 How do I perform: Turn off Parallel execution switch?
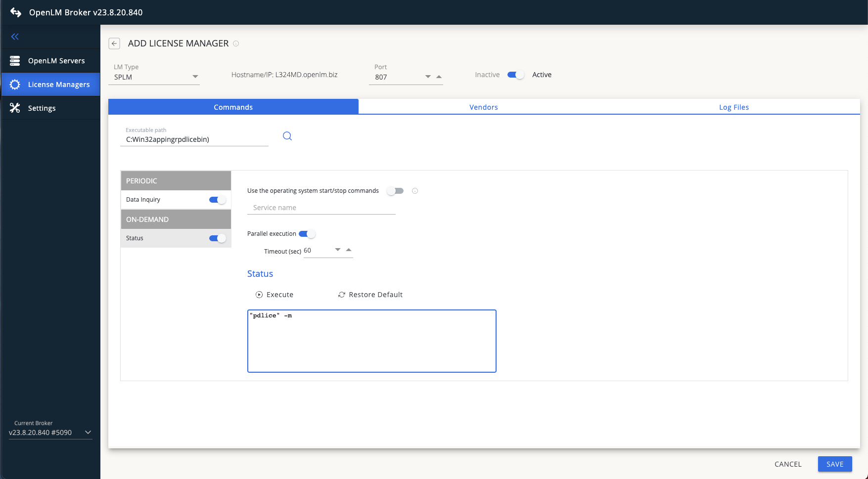[x=307, y=234]
